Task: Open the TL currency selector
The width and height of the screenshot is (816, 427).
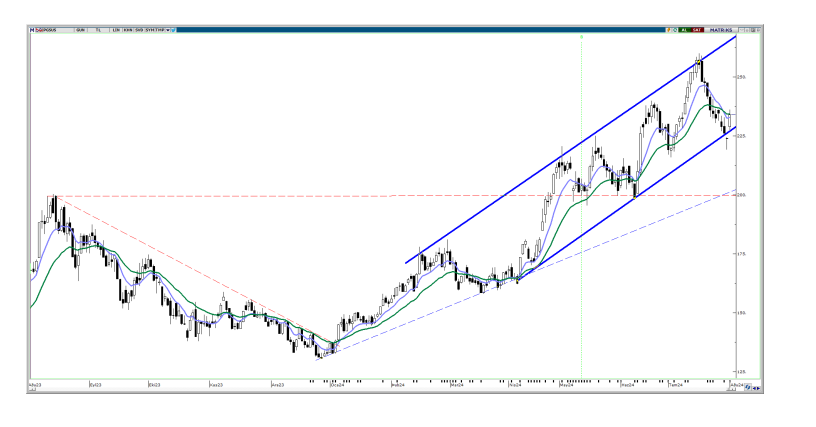Action: (x=99, y=31)
